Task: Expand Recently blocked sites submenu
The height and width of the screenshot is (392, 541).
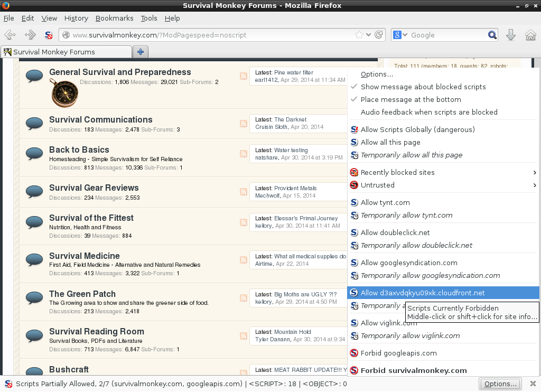Action: click(443, 172)
